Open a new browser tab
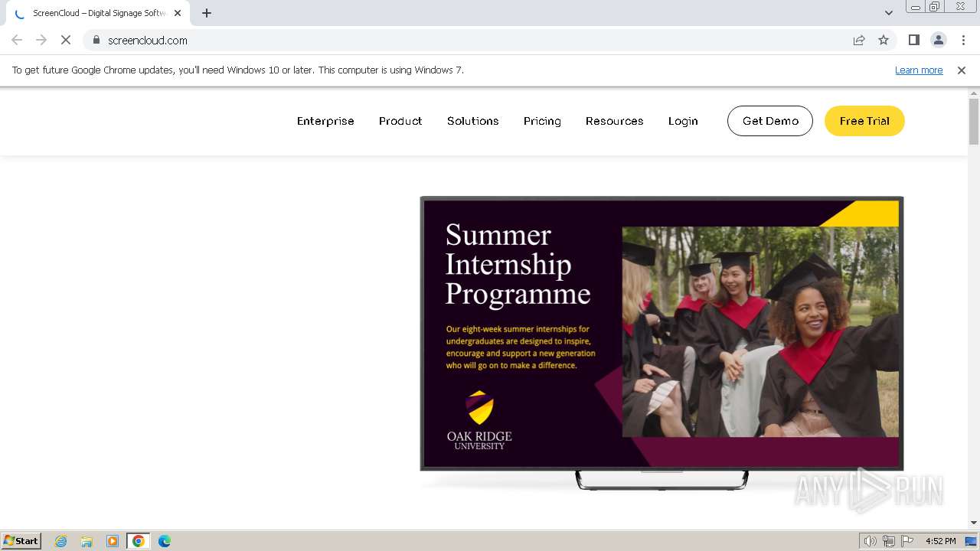Screen dimensions: 980x551 [x=207, y=13]
